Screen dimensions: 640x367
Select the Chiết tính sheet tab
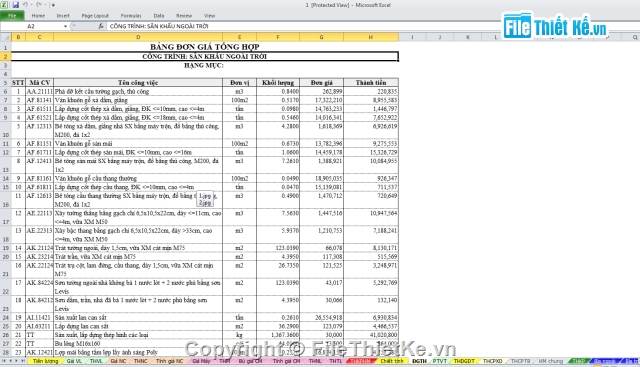click(391, 361)
